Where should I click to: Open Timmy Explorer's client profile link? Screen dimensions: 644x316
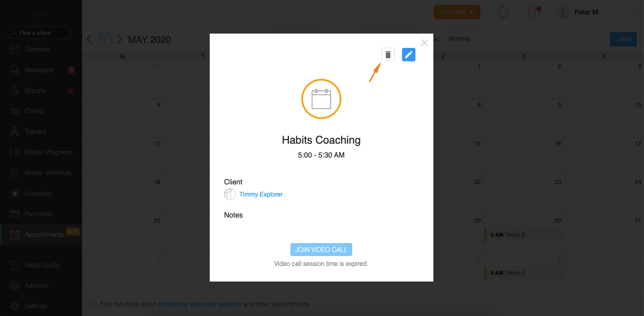point(261,194)
